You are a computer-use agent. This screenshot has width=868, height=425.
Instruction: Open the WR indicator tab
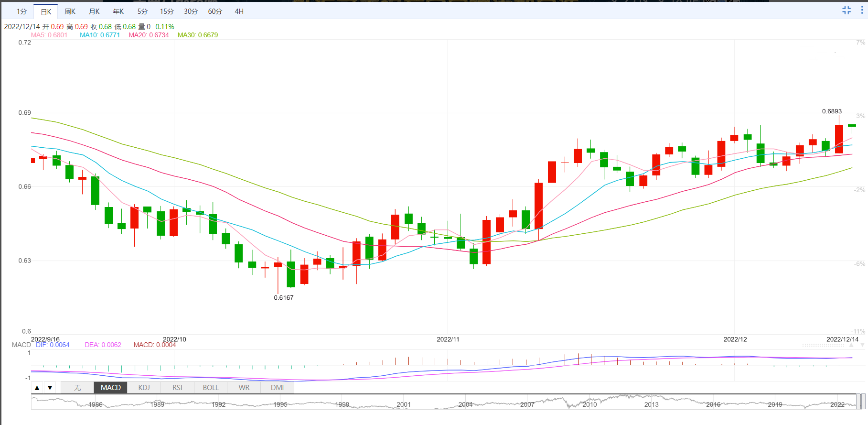click(244, 388)
